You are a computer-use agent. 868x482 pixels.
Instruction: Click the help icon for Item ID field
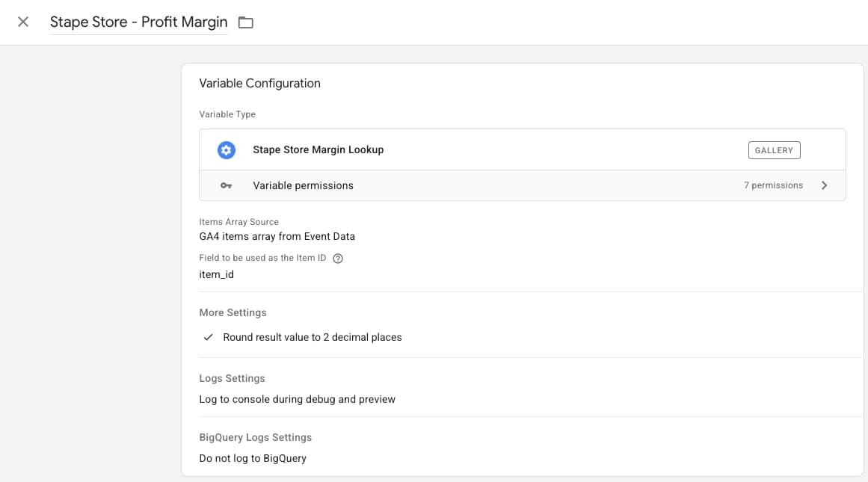337,258
